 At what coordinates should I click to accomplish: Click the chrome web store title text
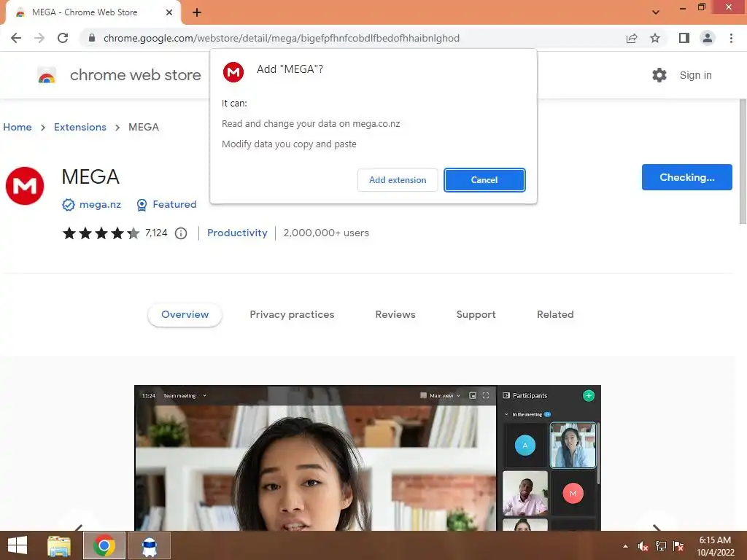pyautogui.click(x=135, y=75)
